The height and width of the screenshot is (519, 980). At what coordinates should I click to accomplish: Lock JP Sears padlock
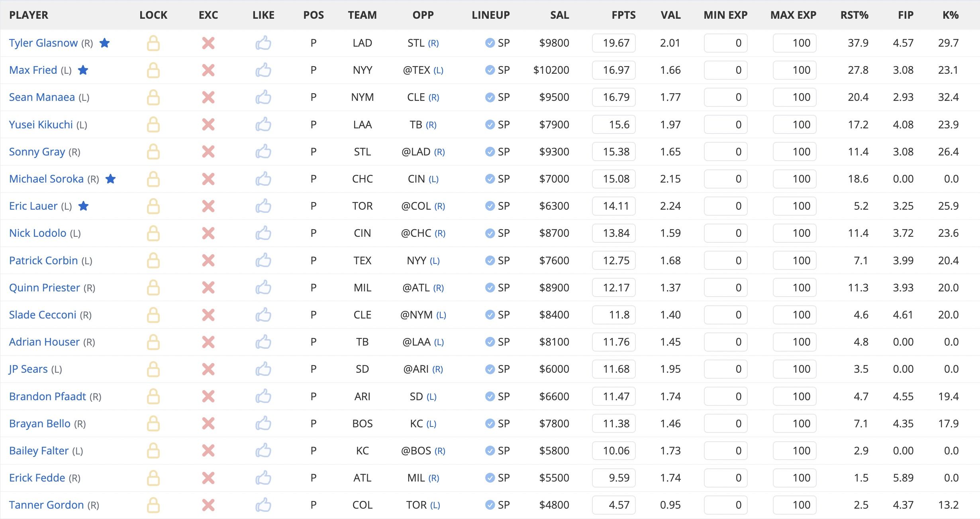[x=153, y=369]
